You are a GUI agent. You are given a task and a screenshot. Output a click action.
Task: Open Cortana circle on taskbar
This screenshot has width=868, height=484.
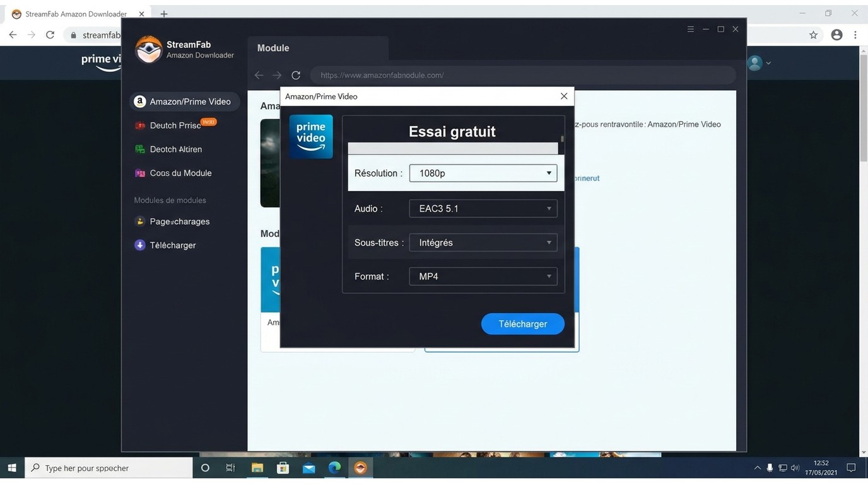coord(205,468)
